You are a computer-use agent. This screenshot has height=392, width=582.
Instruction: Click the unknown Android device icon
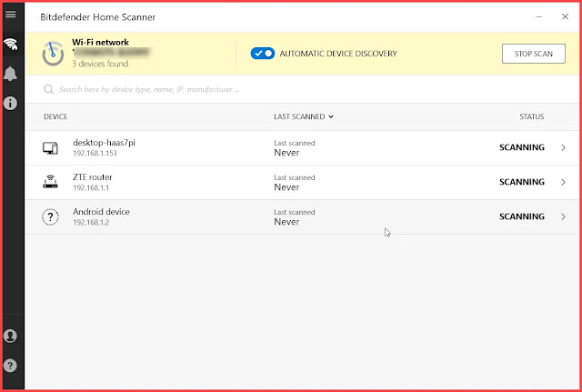50,216
